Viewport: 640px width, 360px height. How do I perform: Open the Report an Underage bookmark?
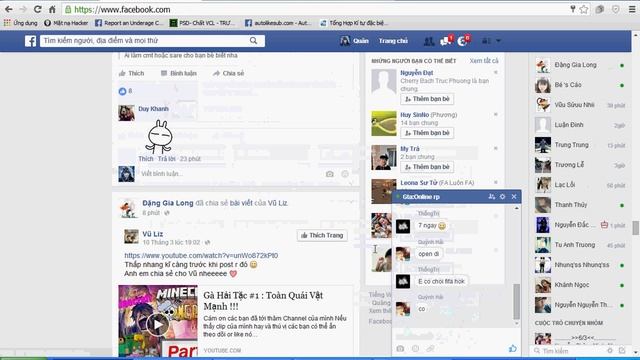(129, 23)
